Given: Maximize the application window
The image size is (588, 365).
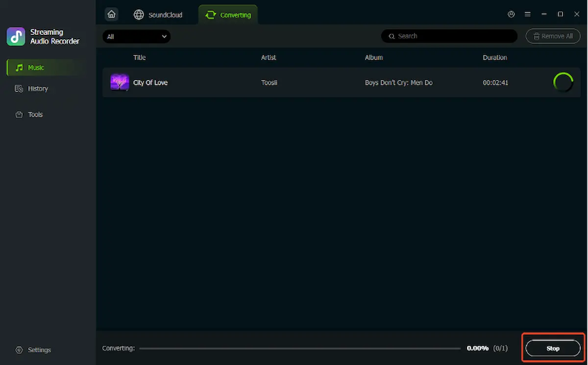Looking at the screenshot, I should pos(560,14).
